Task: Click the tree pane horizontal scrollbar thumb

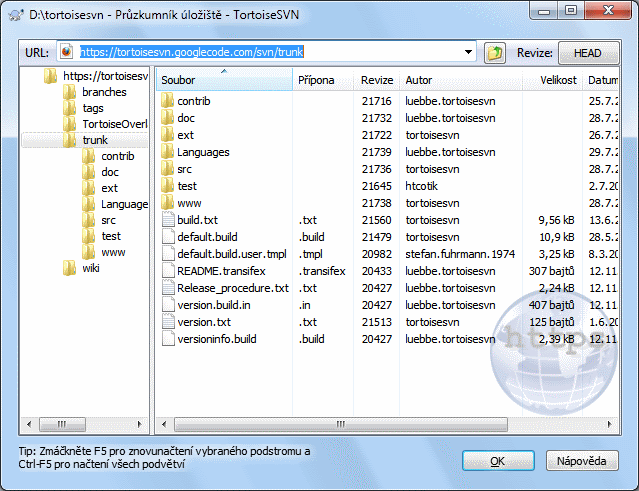Action: (x=62, y=424)
